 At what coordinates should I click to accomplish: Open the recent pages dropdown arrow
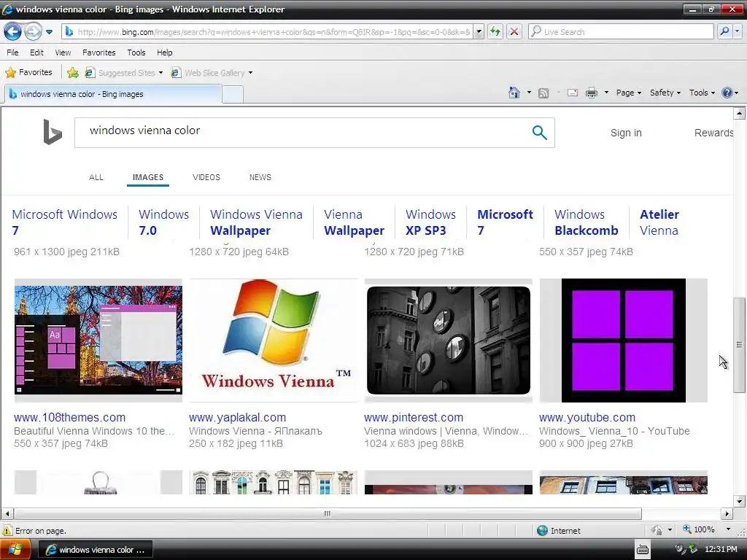(x=49, y=32)
